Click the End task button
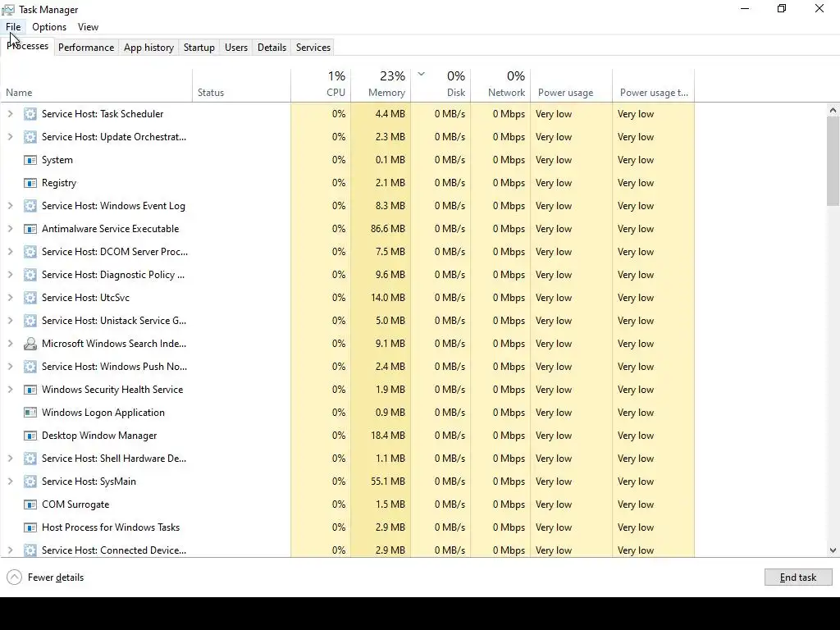Viewport: 840px width, 630px height. [x=798, y=577]
